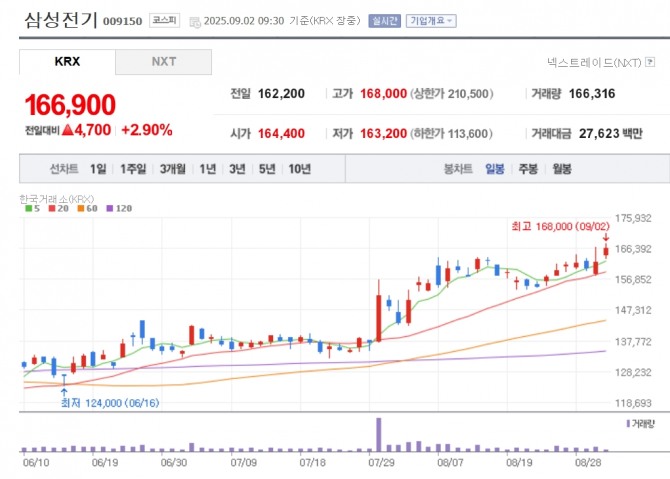Switch to the NXT tab
Screen dimensions: 670x479
pos(163,62)
